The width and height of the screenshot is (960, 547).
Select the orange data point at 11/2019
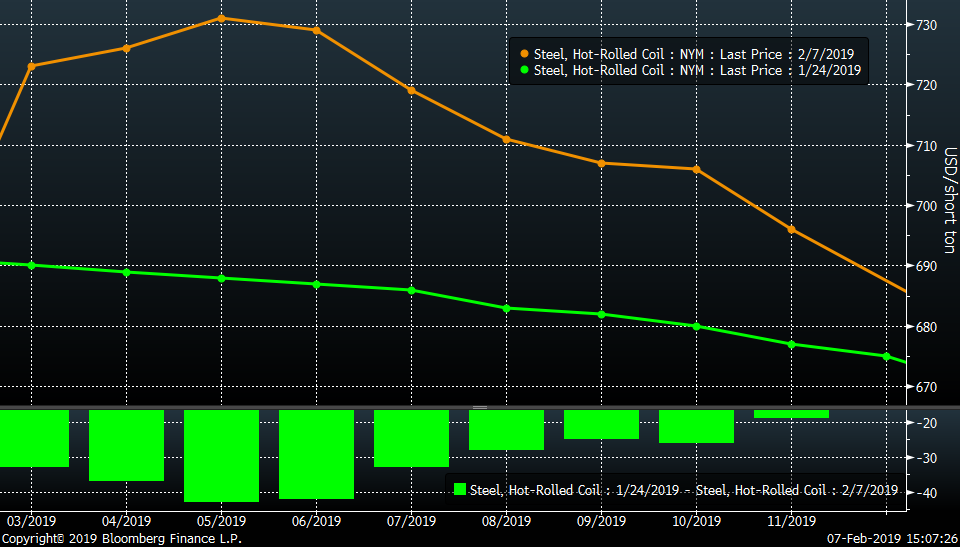click(x=791, y=229)
